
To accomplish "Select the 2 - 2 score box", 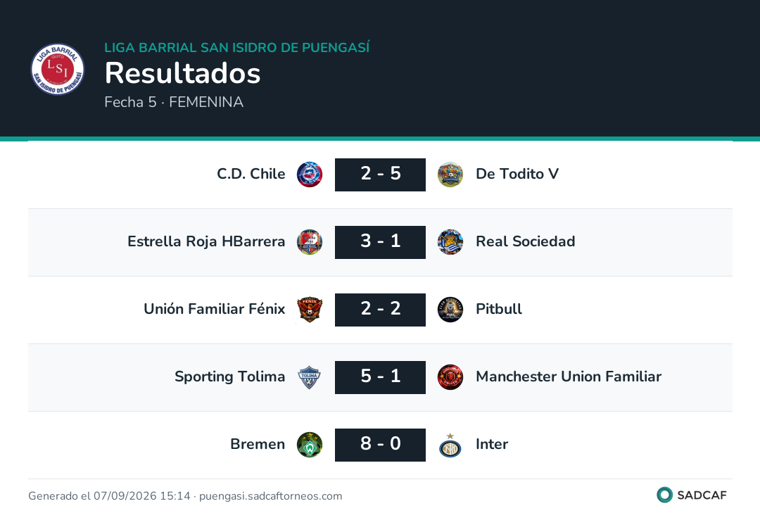I will coord(381,310).
